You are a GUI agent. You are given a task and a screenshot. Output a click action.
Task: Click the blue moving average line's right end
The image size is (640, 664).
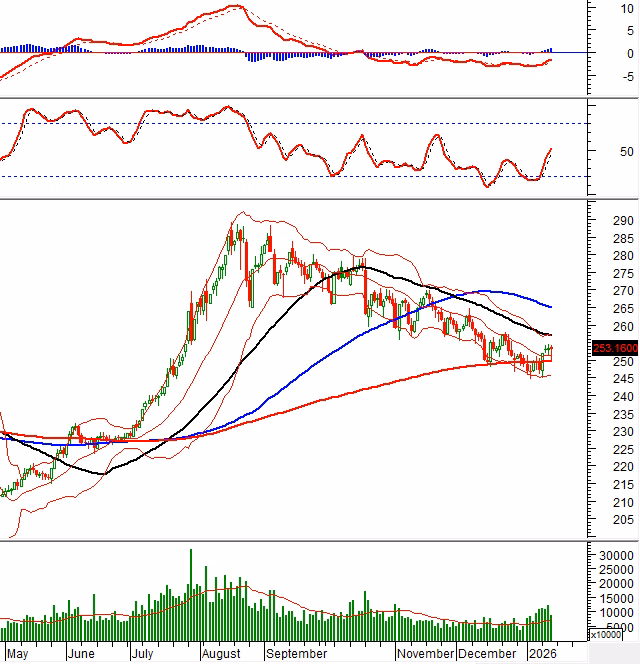pyautogui.click(x=551, y=306)
